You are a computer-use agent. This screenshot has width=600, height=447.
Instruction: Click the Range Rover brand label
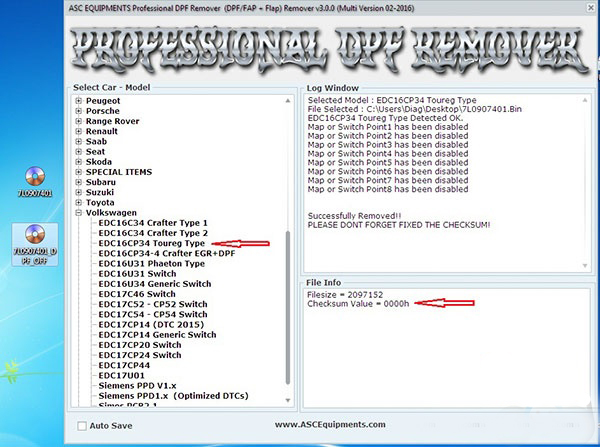112,121
